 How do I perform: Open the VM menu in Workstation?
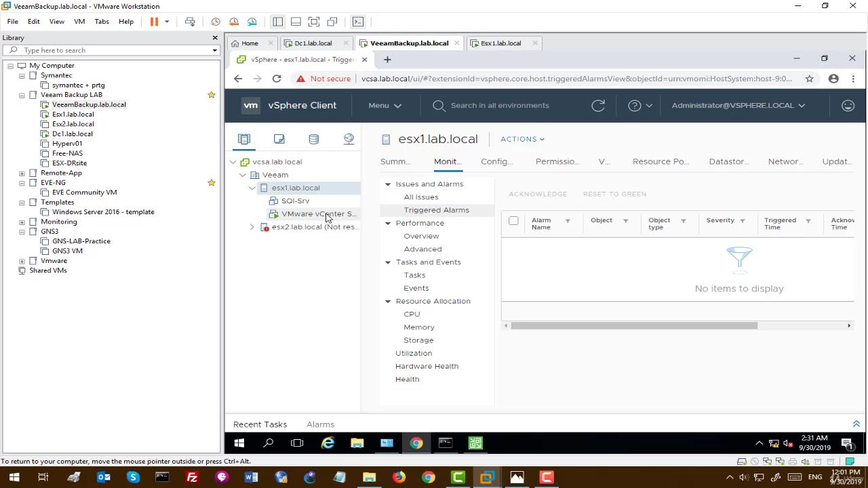point(79,22)
